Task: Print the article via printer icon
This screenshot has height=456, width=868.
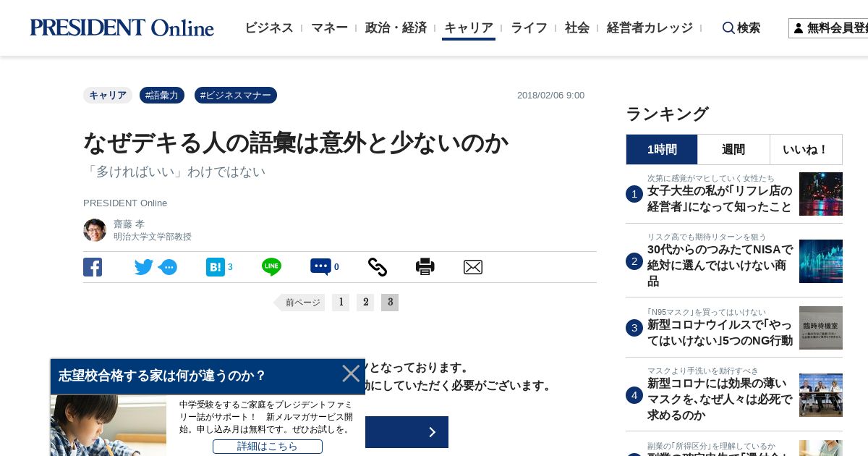Action: coord(425,267)
